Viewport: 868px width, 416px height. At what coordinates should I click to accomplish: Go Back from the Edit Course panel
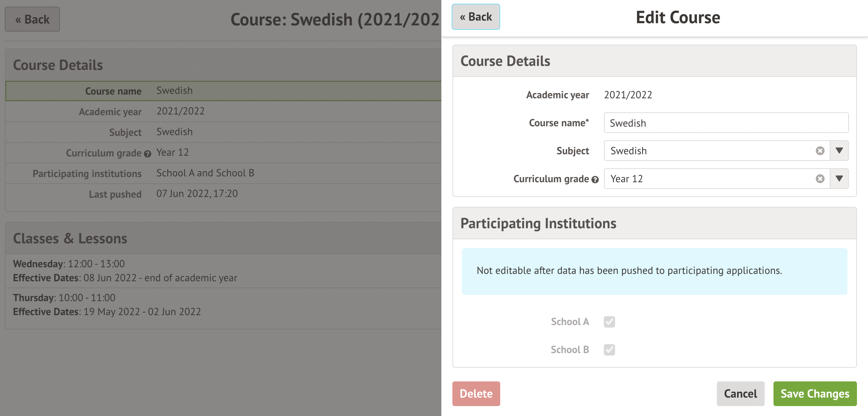pos(476,17)
